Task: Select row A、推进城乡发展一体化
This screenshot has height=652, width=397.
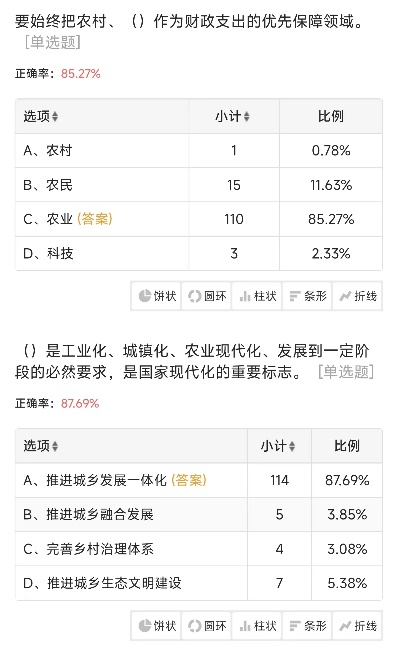Action: click(199, 480)
